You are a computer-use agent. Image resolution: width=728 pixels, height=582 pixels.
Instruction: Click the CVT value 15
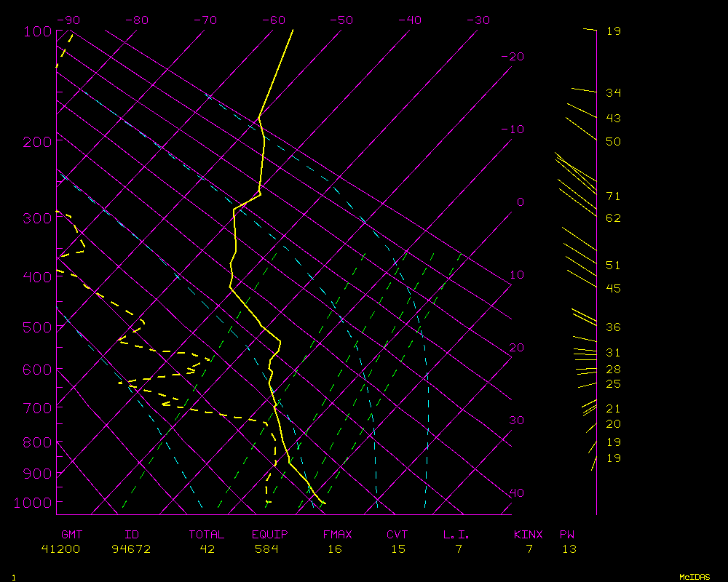tap(397, 549)
